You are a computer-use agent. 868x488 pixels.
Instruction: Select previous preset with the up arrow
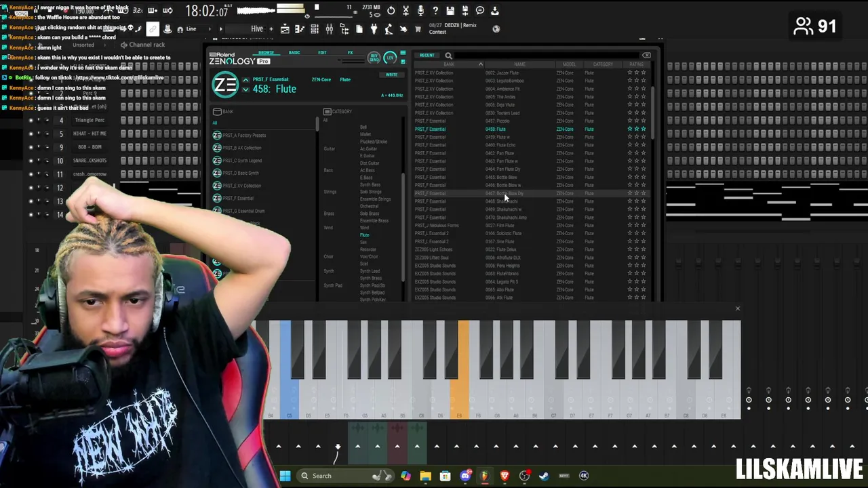[x=245, y=80]
